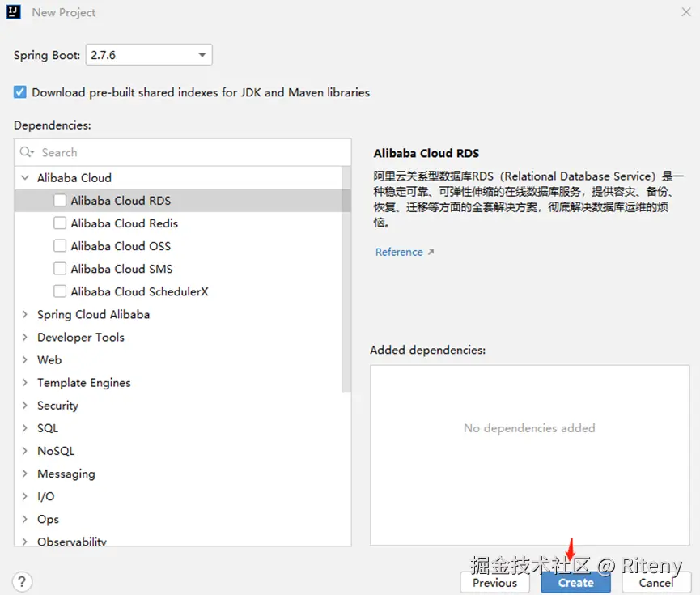Click the IntelliJ IDEA logo icon
This screenshot has height=595, width=700.
pyautogui.click(x=14, y=12)
